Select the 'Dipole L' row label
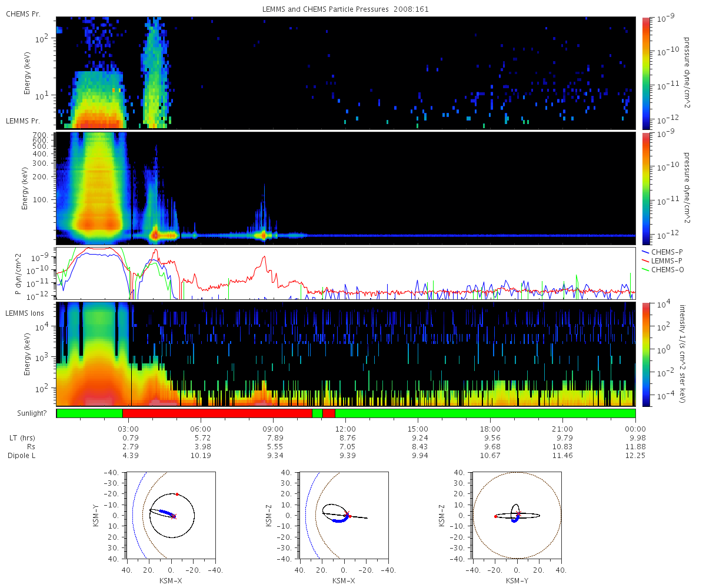 [x=21, y=456]
